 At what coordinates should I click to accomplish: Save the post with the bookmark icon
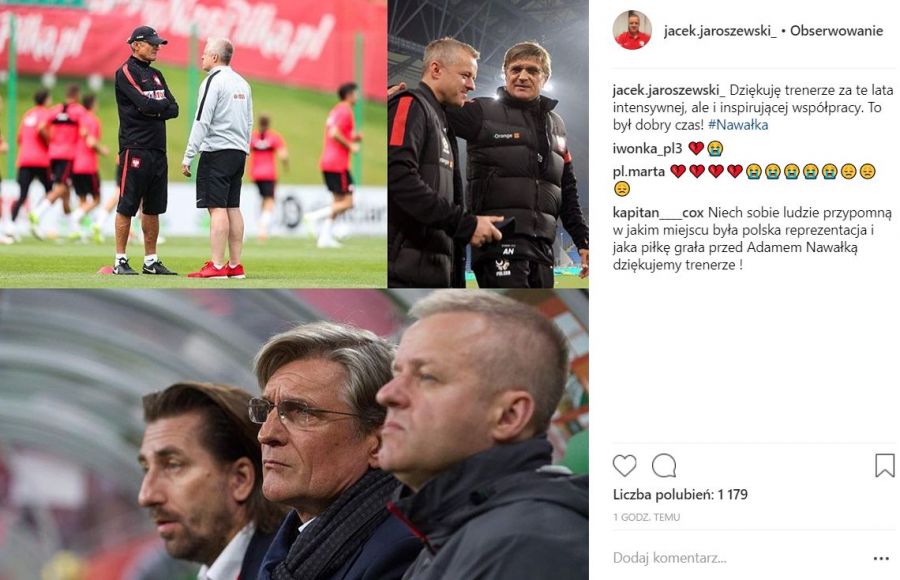coord(885,466)
